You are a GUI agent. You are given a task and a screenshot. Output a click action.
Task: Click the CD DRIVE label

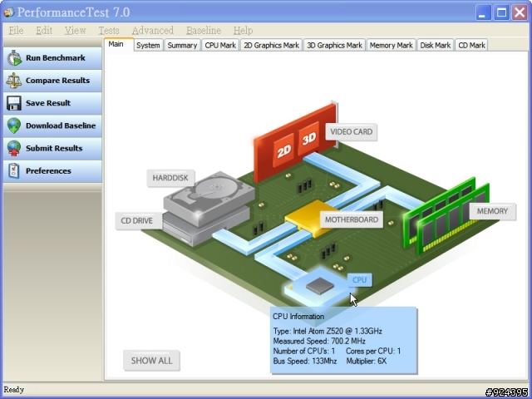pyautogui.click(x=137, y=220)
